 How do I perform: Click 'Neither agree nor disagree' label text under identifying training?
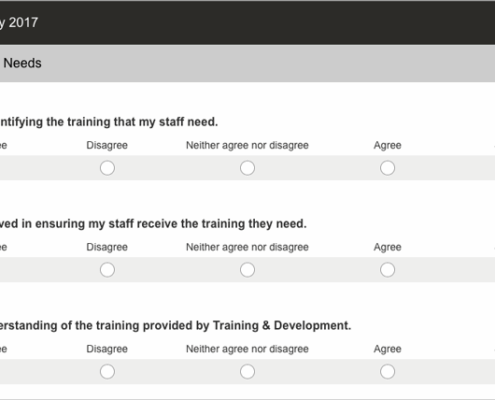(247, 145)
